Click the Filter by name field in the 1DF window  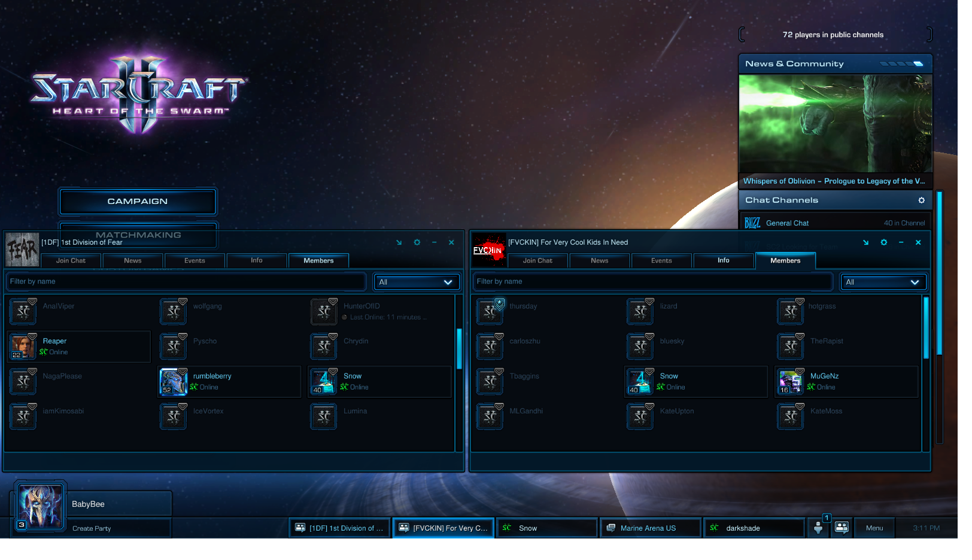pos(186,282)
